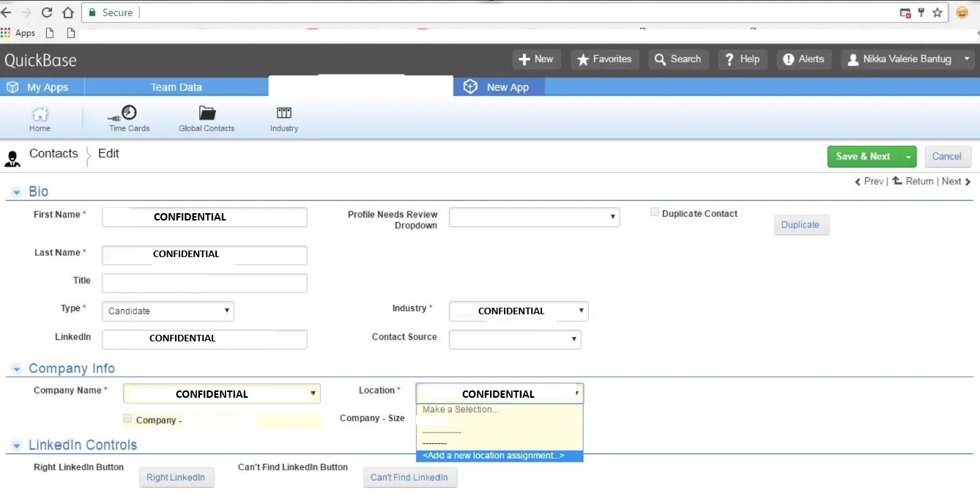Click the Contacts person icon
The image size is (980, 504).
tap(12, 158)
